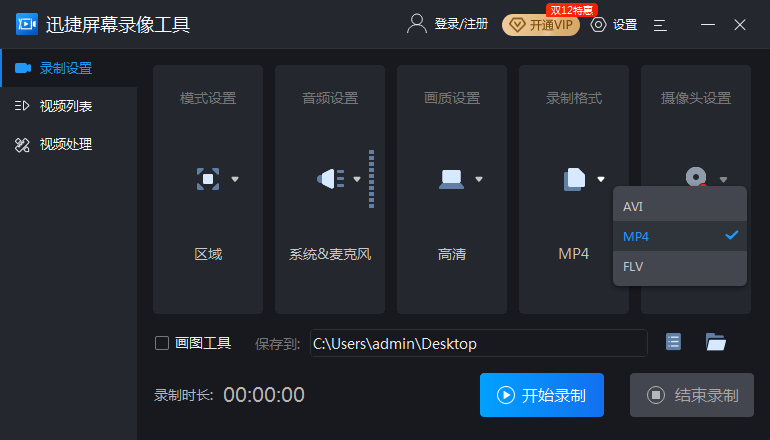Expand the 模式设置 dropdown arrow

pyautogui.click(x=235, y=179)
